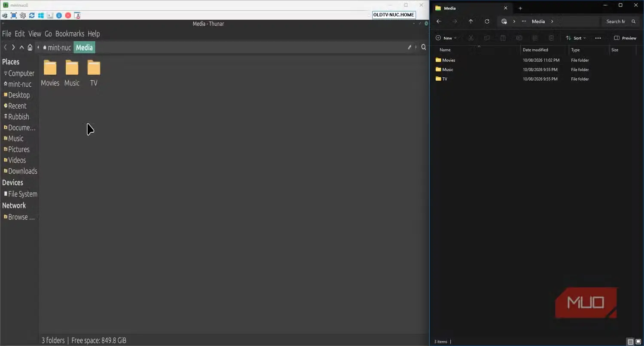Screen dimensions: 644x346
Task: Open the blue info icon in viewer toolbar
Action: [59, 15]
